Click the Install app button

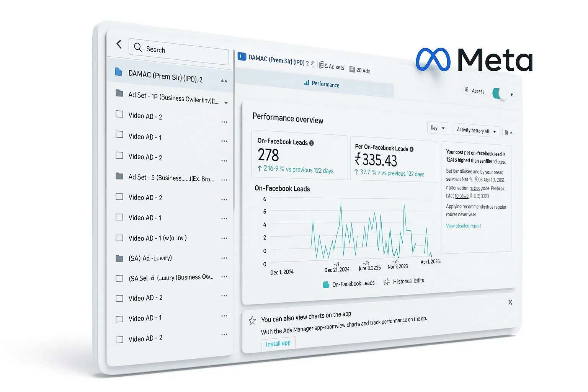[278, 343]
